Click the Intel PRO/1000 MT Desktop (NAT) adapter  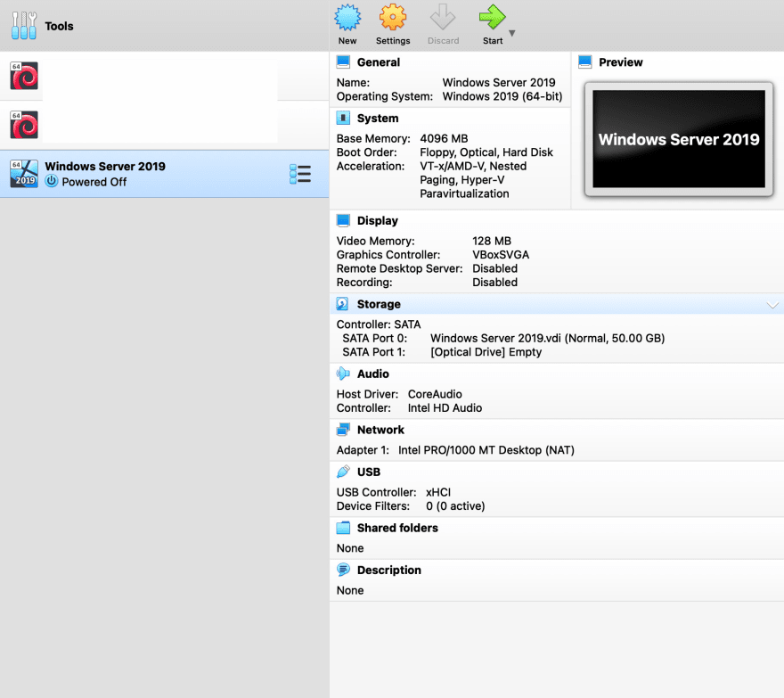(x=486, y=450)
